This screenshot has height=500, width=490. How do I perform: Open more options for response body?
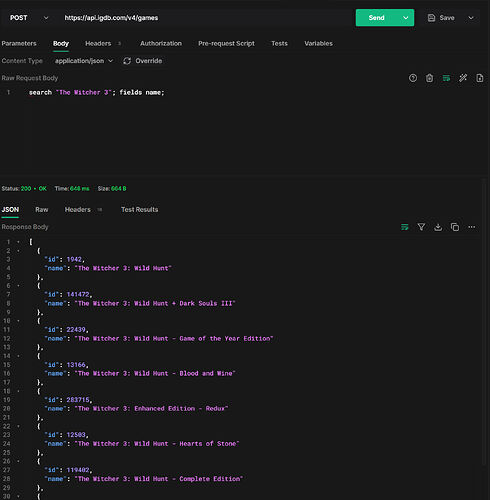pyautogui.click(x=471, y=227)
